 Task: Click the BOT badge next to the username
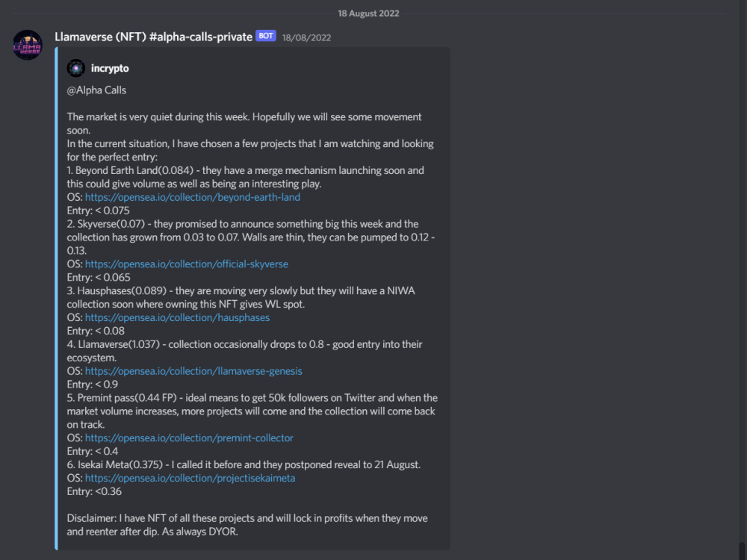(265, 35)
